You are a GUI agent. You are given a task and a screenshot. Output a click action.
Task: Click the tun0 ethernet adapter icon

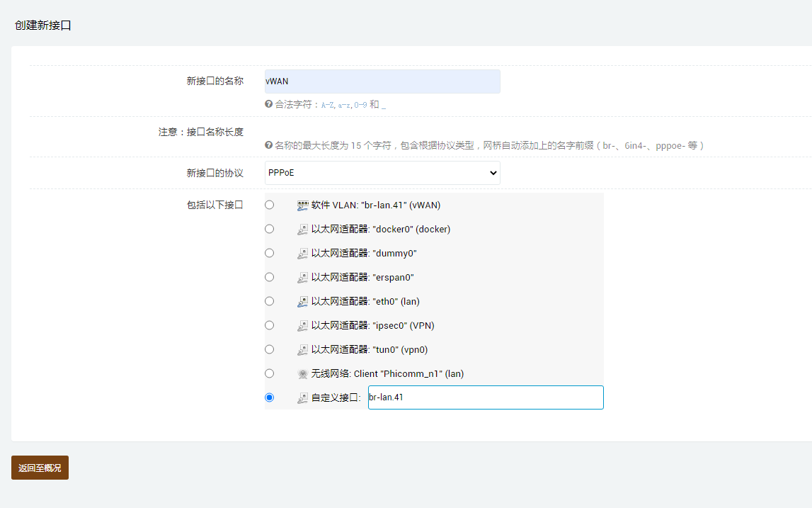coord(302,350)
